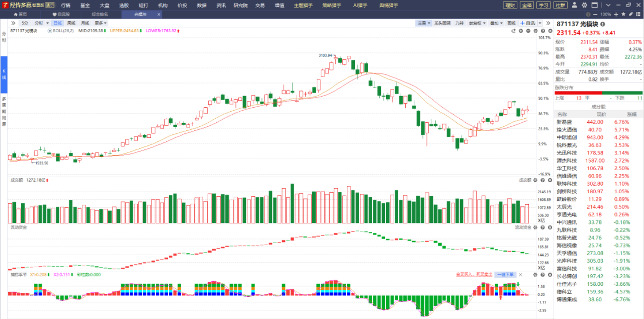
Task: Click the 社群 button
Action: point(560,5)
